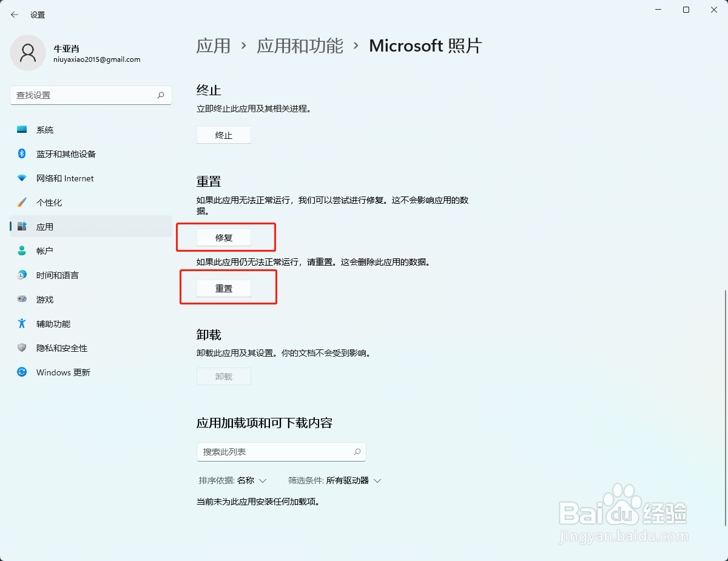728x561 pixels.
Task: Open the 筛选条件 所有驱动器 dropdown
Action: [335, 480]
